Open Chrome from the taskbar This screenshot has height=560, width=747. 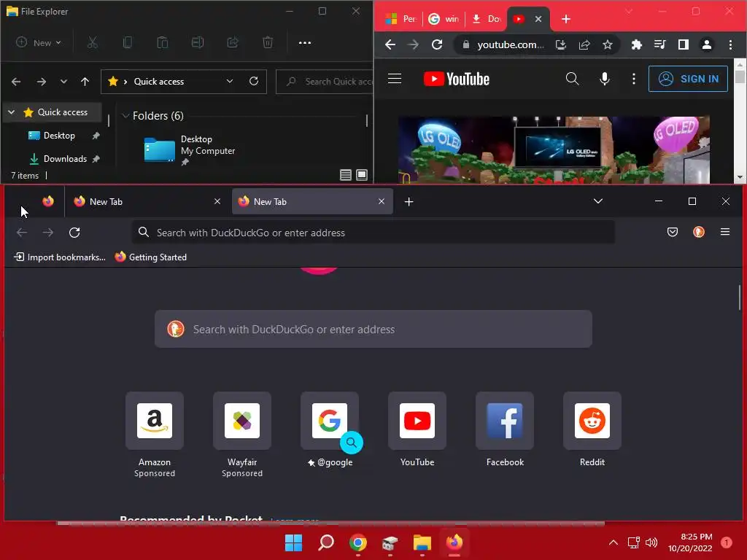click(357, 542)
